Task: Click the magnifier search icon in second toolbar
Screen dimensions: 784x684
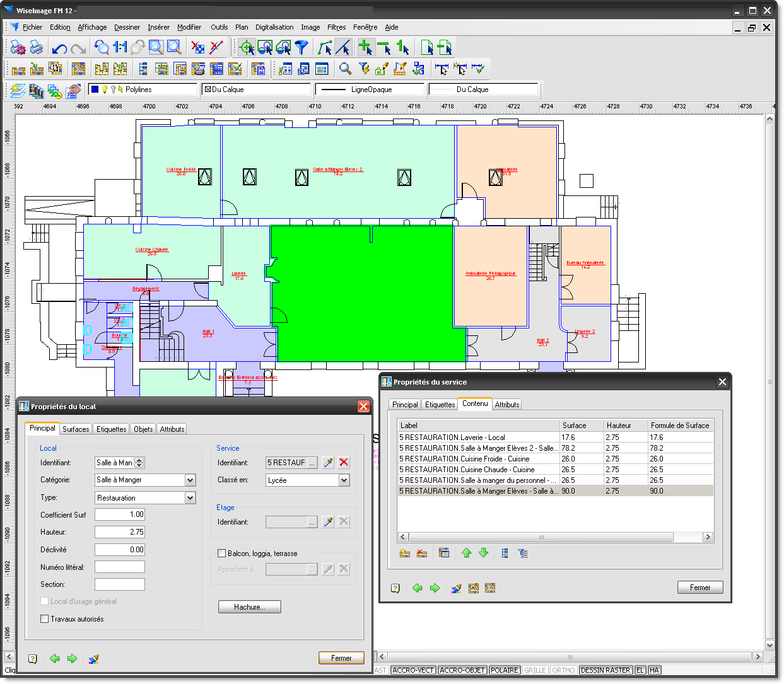Action: click(x=345, y=69)
